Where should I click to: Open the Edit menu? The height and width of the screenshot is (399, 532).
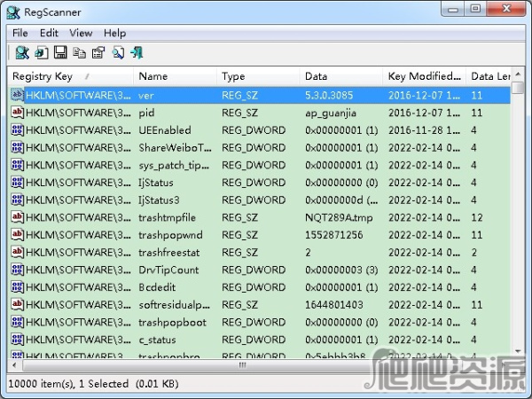coord(49,33)
